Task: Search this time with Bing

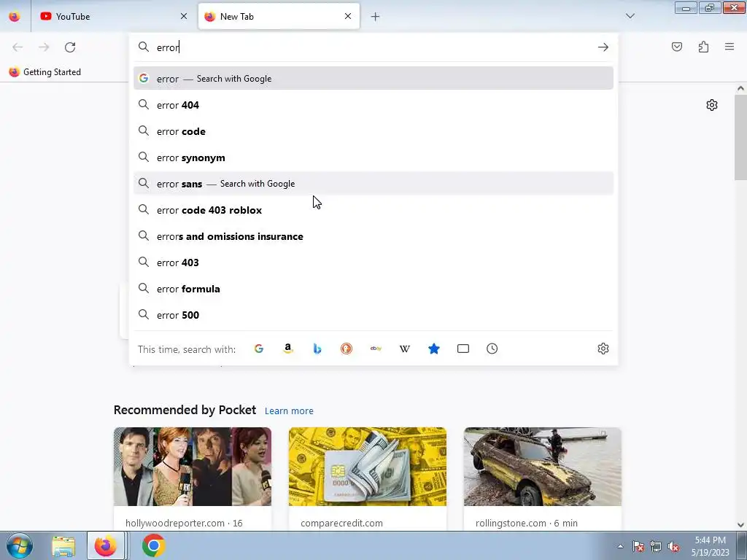Action: [x=317, y=349]
